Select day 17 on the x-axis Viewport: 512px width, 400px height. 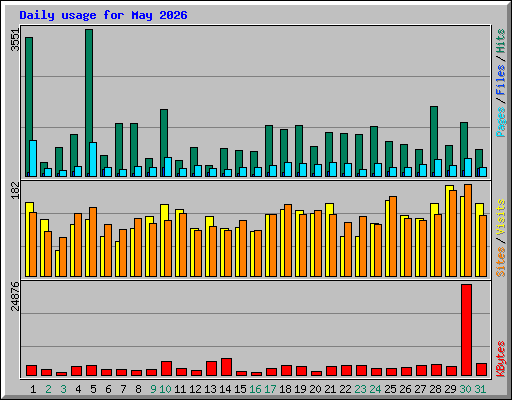(x=270, y=389)
